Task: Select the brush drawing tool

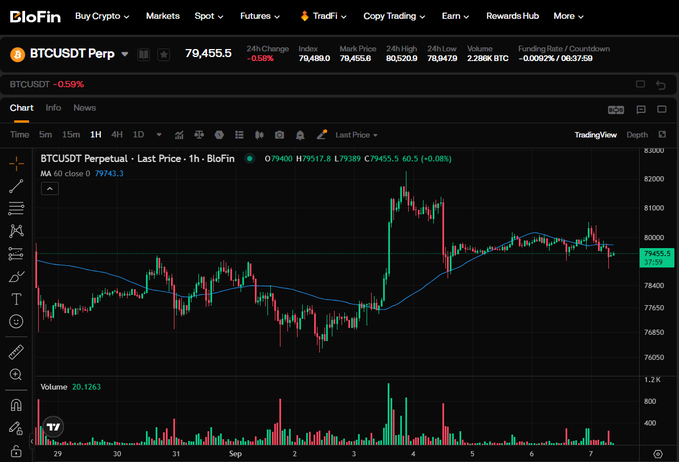Action: coord(16,276)
